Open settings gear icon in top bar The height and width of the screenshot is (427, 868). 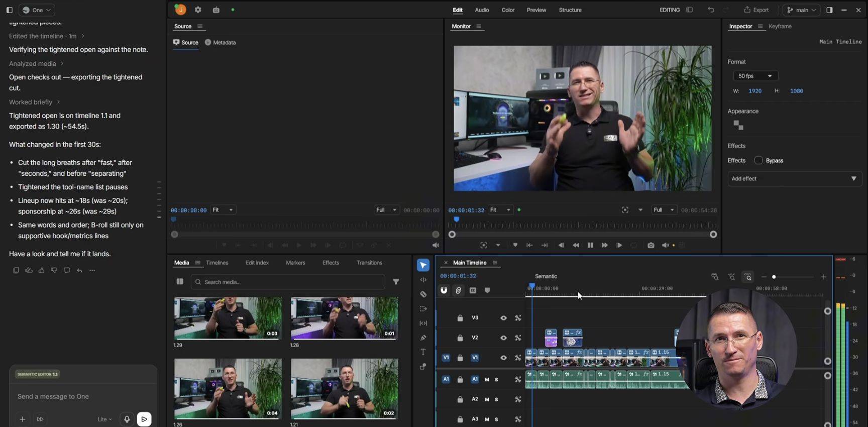pyautogui.click(x=198, y=10)
